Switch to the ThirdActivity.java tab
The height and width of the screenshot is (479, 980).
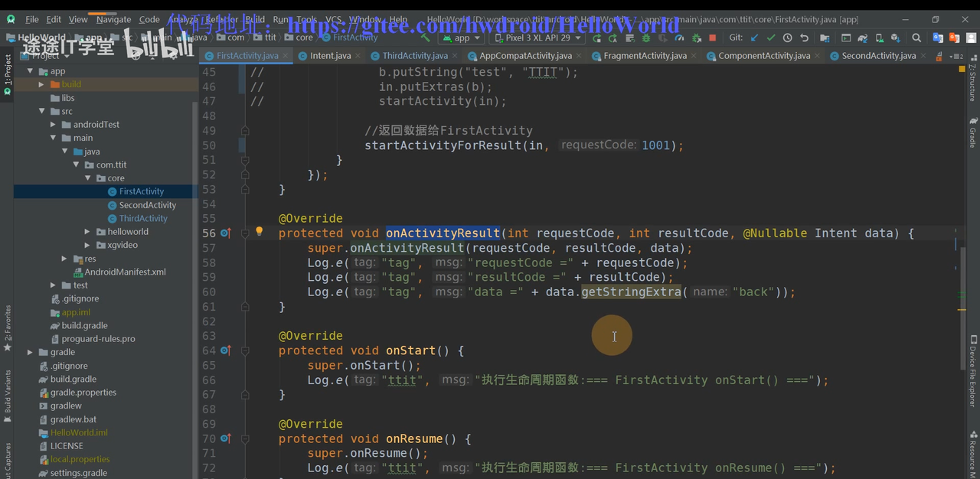[415, 56]
